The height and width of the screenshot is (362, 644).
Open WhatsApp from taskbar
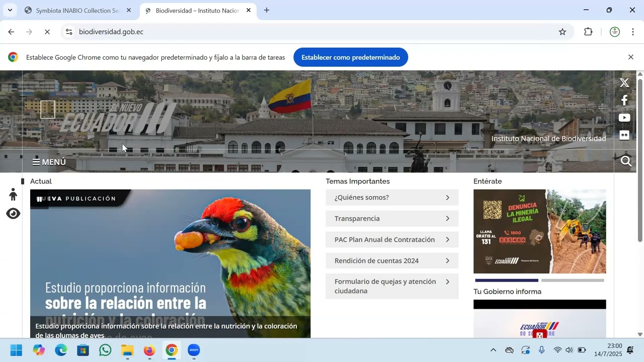(105, 350)
